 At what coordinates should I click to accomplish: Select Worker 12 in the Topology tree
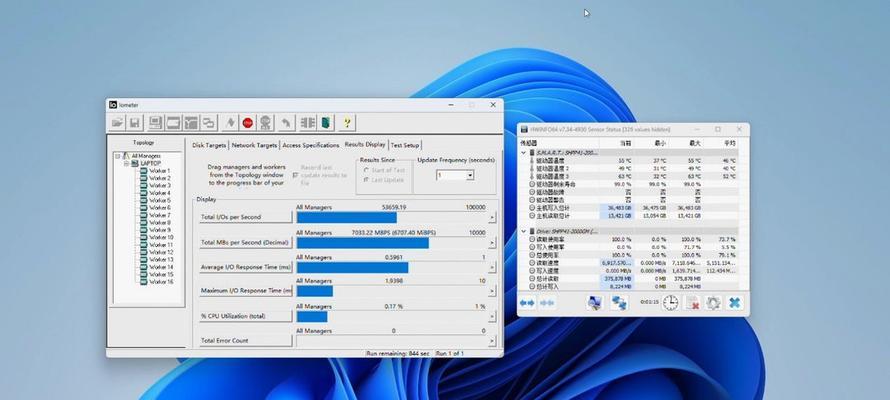[x=161, y=252]
